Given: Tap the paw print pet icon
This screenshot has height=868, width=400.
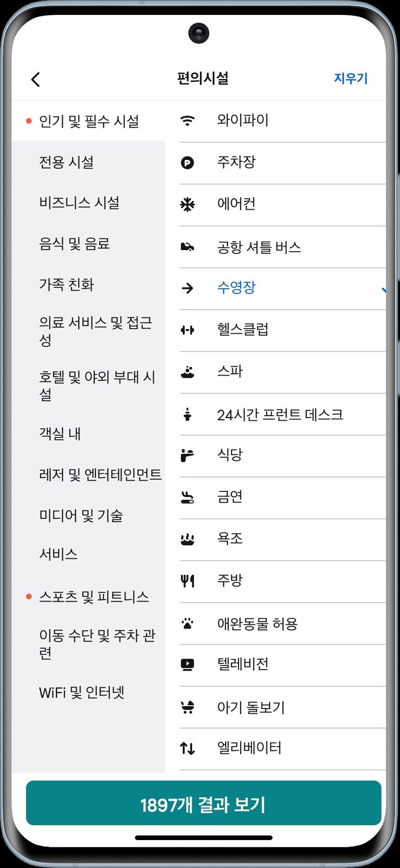Looking at the screenshot, I should (x=187, y=624).
